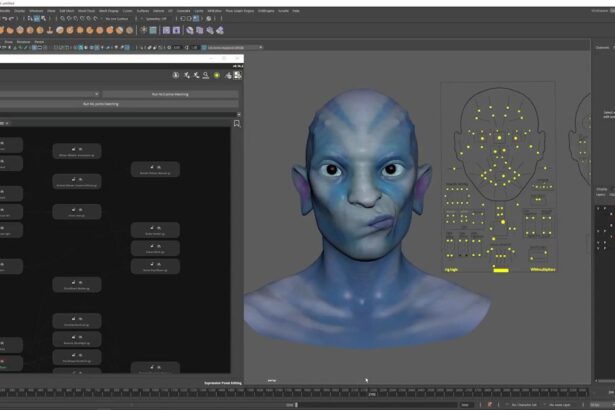The image size is (615, 410).
Task: Open the viewport Renderer panel menu
Action: pos(23,42)
